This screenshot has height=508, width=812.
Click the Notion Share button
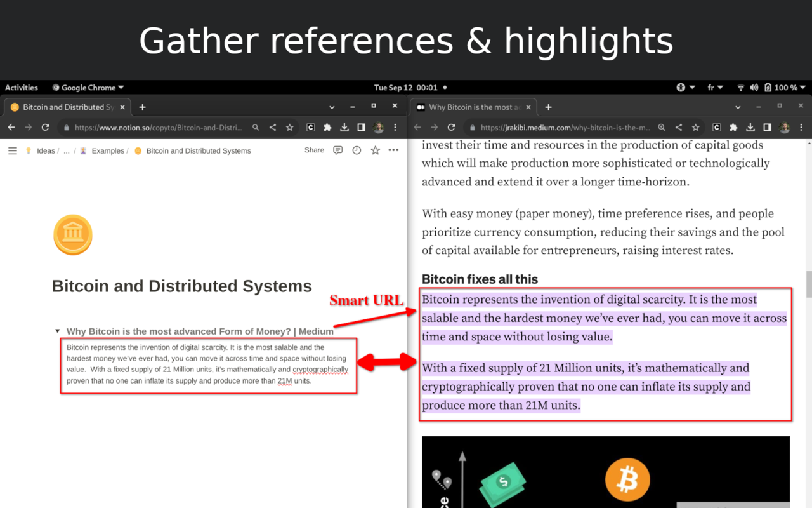[314, 150]
